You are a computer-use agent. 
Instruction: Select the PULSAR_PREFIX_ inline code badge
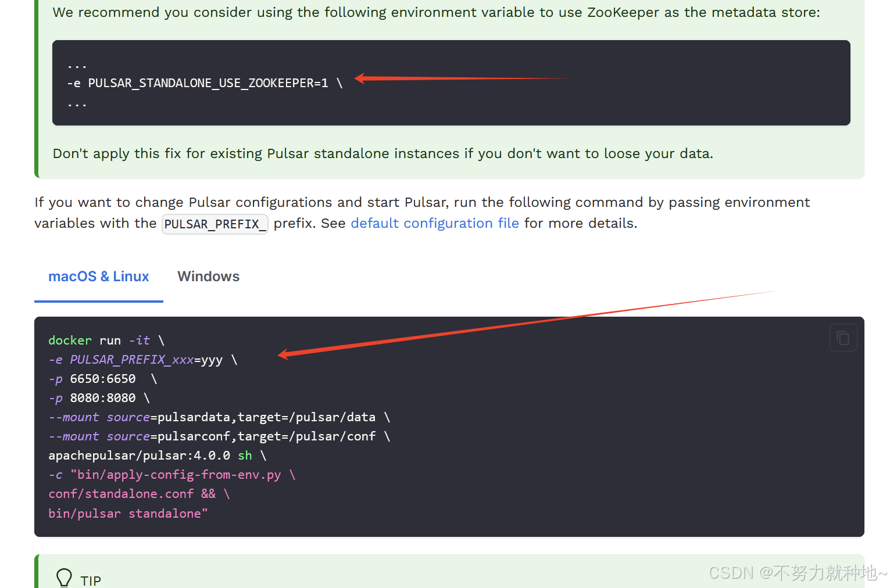215,224
